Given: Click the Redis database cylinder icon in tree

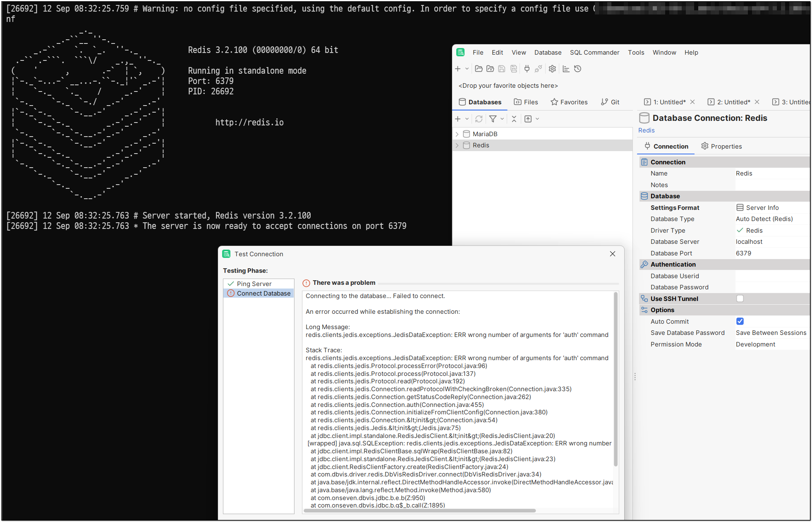Looking at the screenshot, I should point(467,145).
